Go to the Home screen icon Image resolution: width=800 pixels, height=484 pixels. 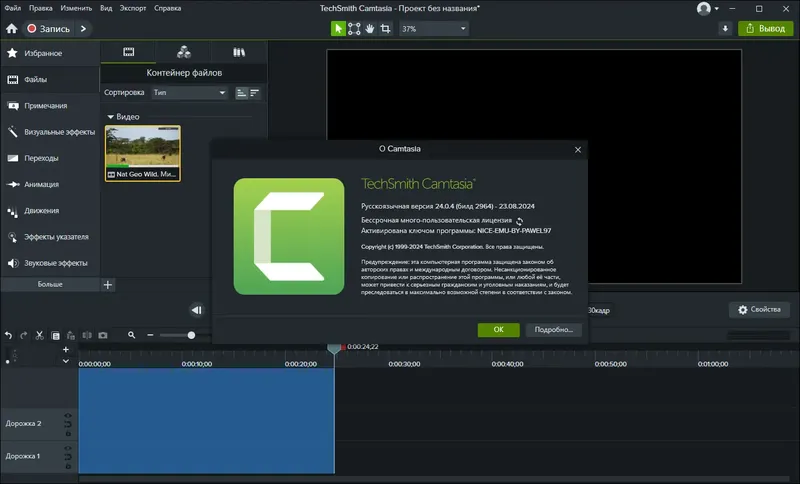(12, 29)
